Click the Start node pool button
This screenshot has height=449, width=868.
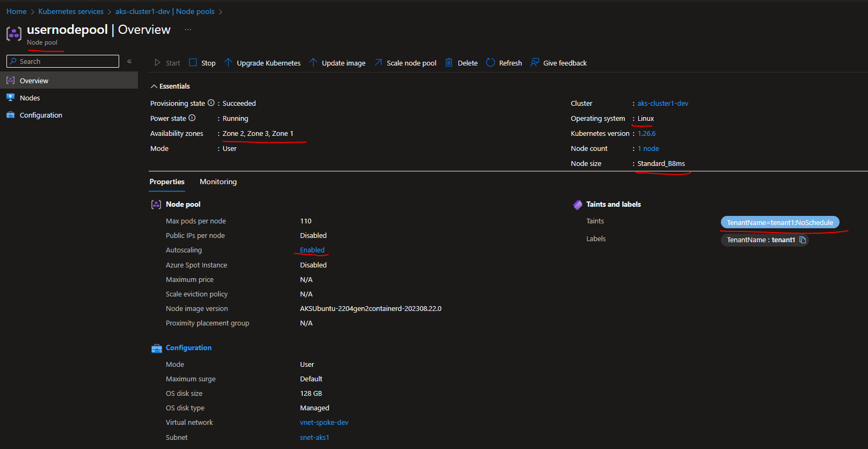pos(167,63)
